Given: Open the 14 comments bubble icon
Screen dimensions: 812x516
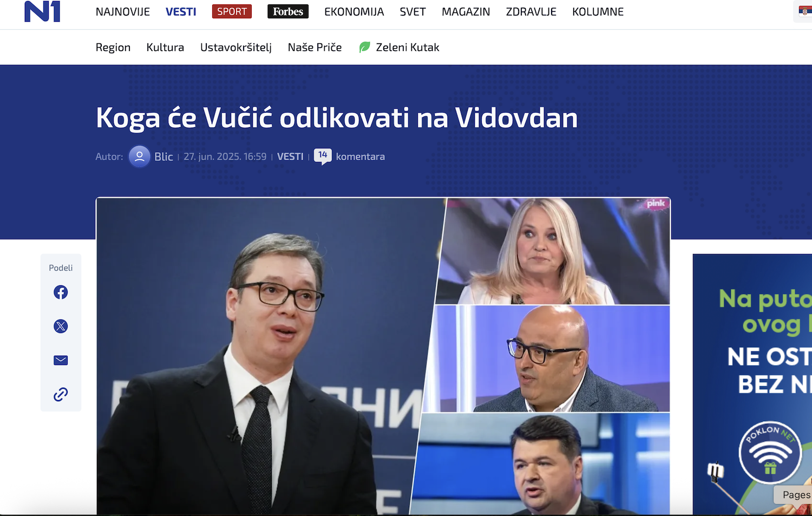Looking at the screenshot, I should pos(323,156).
